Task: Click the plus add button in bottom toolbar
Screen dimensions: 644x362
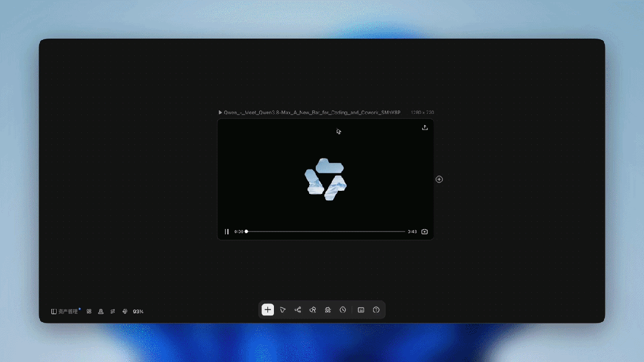Action: 268,310
